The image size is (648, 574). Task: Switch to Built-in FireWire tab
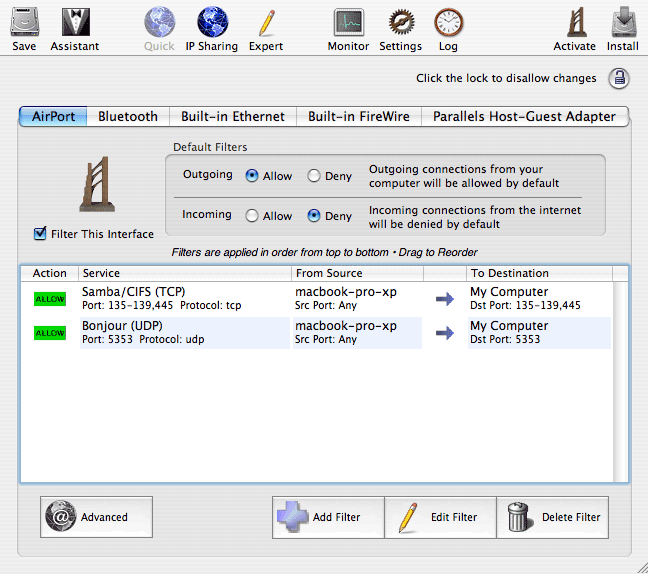coord(359,117)
